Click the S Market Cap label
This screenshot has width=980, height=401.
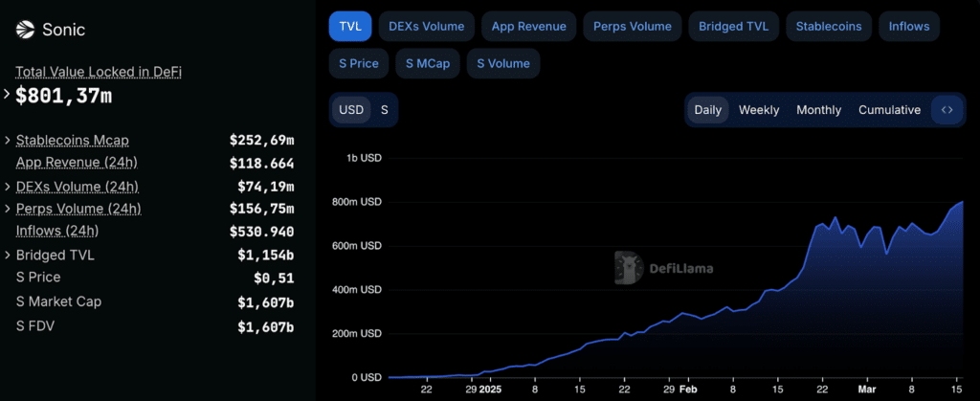pyautogui.click(x=58, y=301)
